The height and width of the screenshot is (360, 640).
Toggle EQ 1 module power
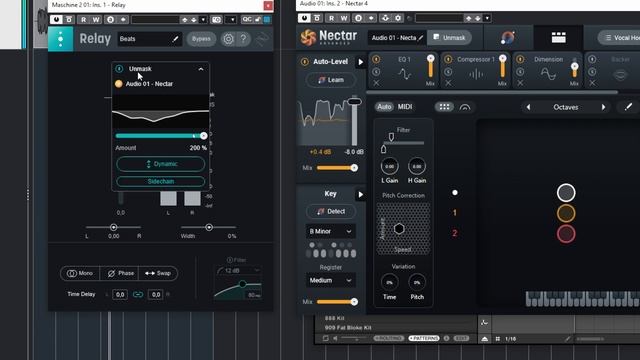coord(376,60)
